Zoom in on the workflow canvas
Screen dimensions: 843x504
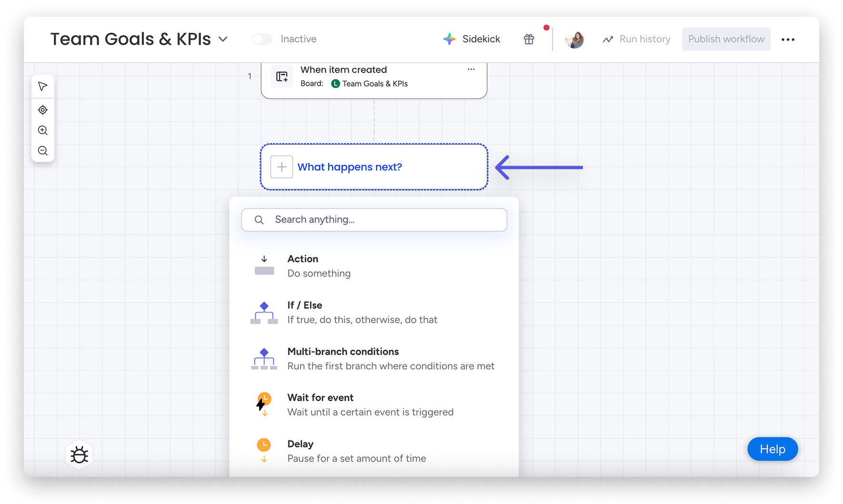click(x=43, y=130)
